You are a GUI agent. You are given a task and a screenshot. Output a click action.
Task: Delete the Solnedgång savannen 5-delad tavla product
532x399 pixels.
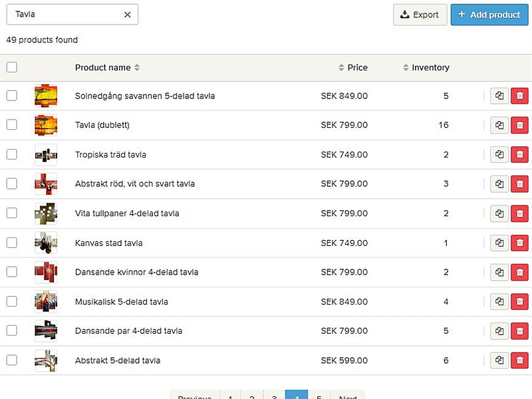point(519,96)
